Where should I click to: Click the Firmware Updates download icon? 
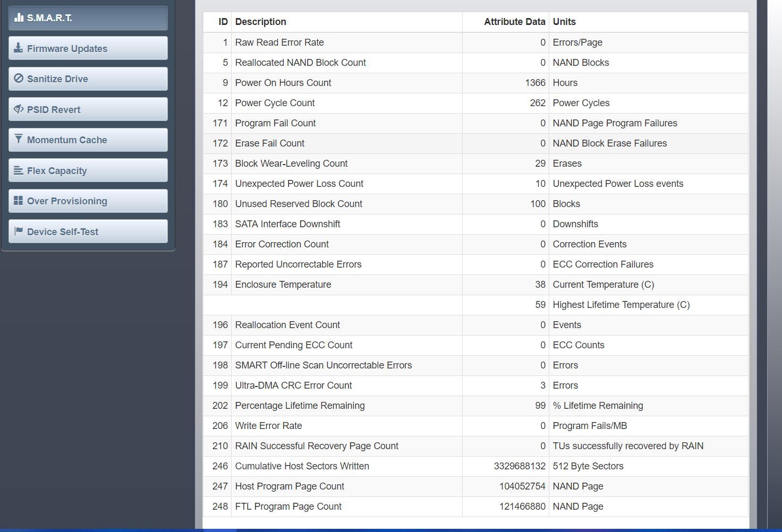(x=18, y=48)
